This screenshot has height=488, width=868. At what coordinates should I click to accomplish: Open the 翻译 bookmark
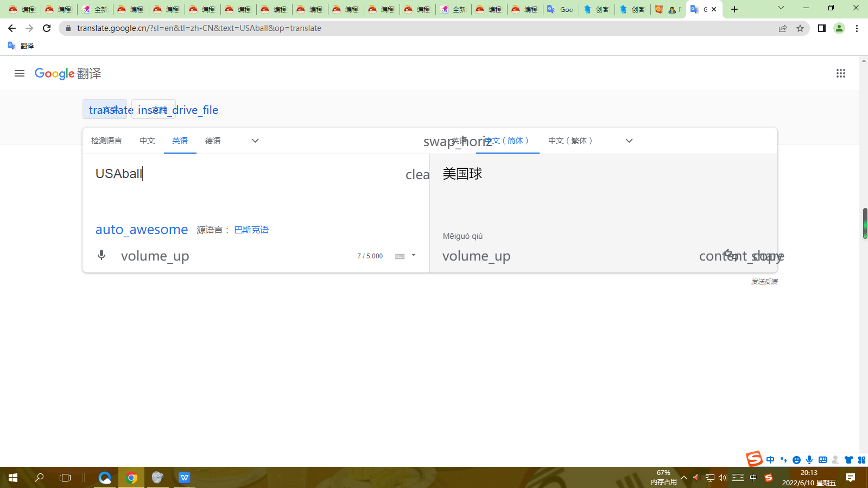[x=21, y=46]
